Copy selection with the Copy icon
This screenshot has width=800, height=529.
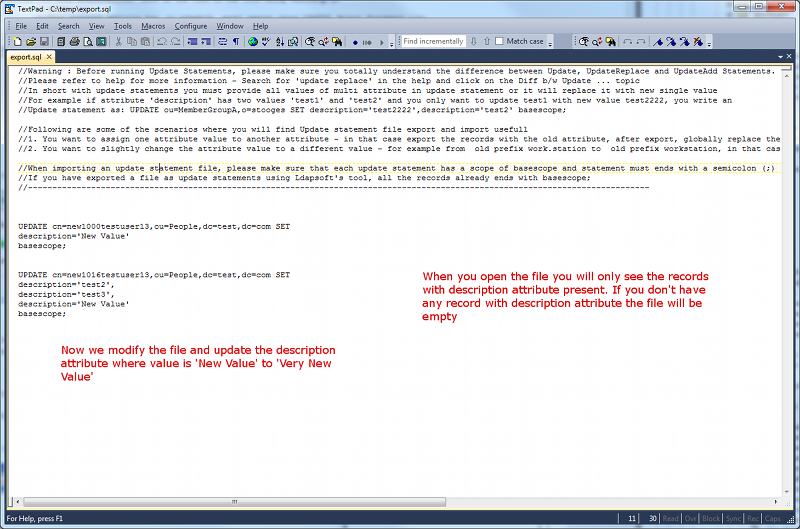[132, 42]
